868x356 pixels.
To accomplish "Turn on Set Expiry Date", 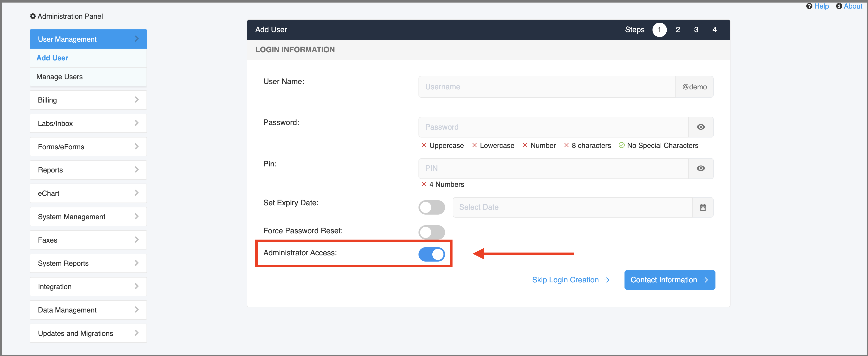I will pos(432,207).
